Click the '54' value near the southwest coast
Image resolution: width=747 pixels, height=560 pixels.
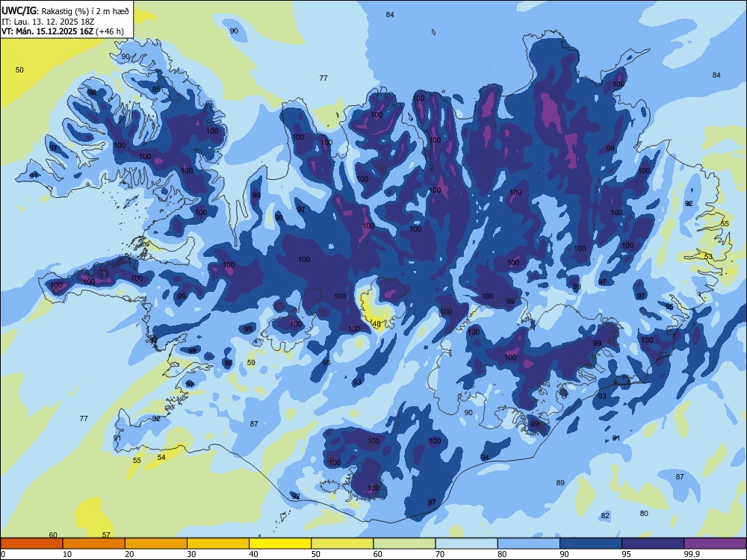pos(161,457)
